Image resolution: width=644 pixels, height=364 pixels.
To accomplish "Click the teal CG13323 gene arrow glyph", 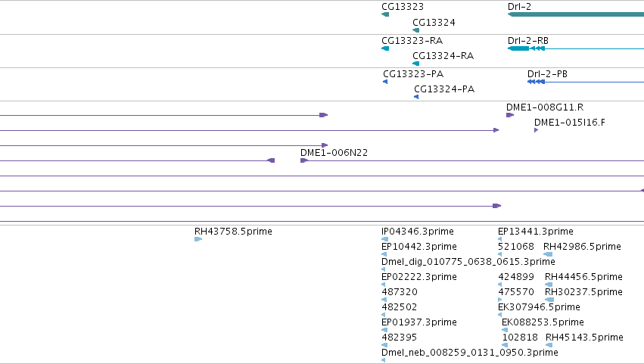I will [385, 14].
